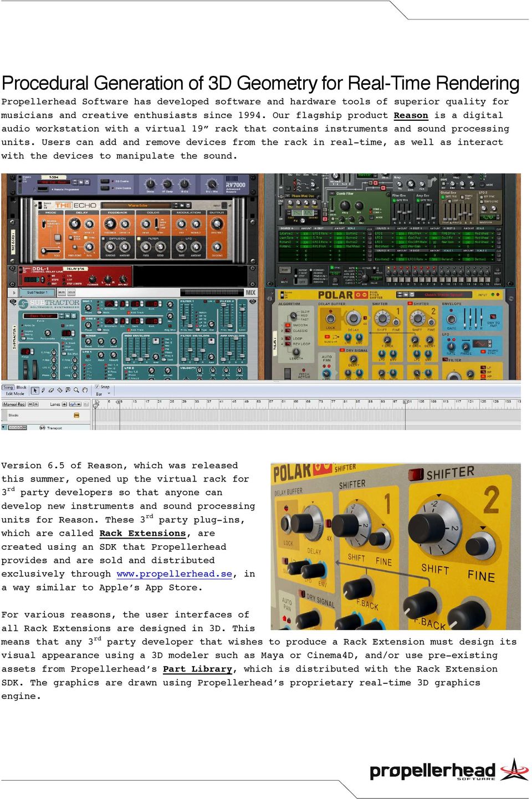Screen dimensions: 532x799
Task: Expand RV7000 Remote Programmer arrow
Action: tap(34, 189)
